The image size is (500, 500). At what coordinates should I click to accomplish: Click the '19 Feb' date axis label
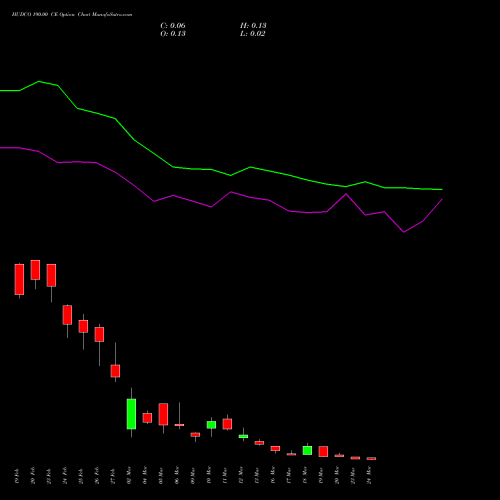click(x=17, y=476)
